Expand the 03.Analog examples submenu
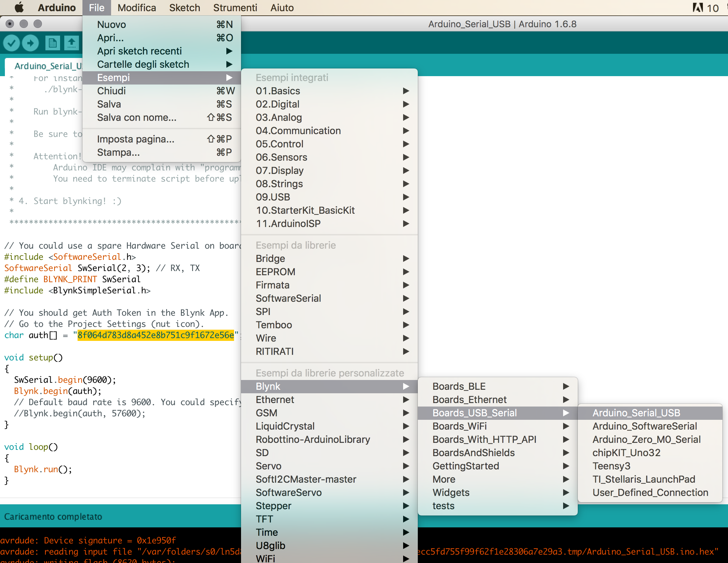 [x=329, y=117]
